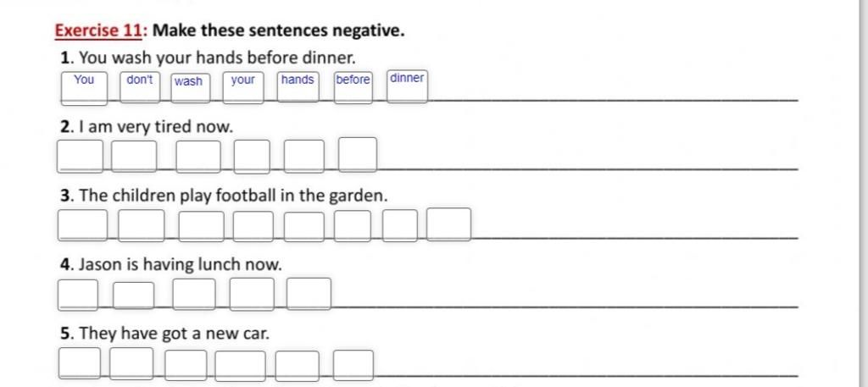The height and width of the screenshot is (387, 868).
Task: Click the "Exercise 11" underlined heading
Action: [x=100, y=31]
